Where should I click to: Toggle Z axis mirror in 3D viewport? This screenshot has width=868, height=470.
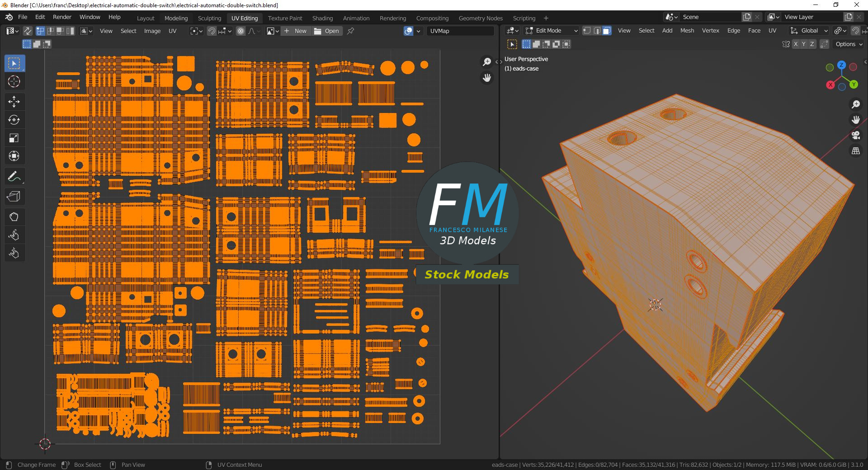click(812, 44)
